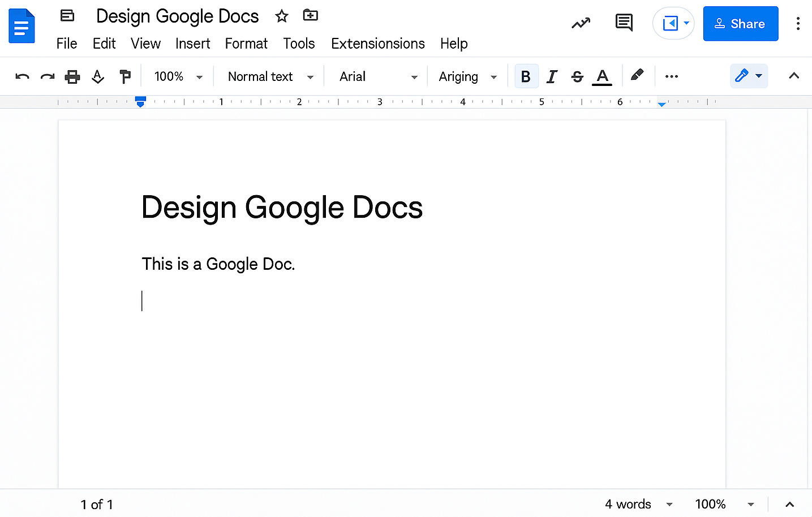Open the Format menu
Image resolution: width=812 pixels, height=517 pixels.
tap(246, 44)
